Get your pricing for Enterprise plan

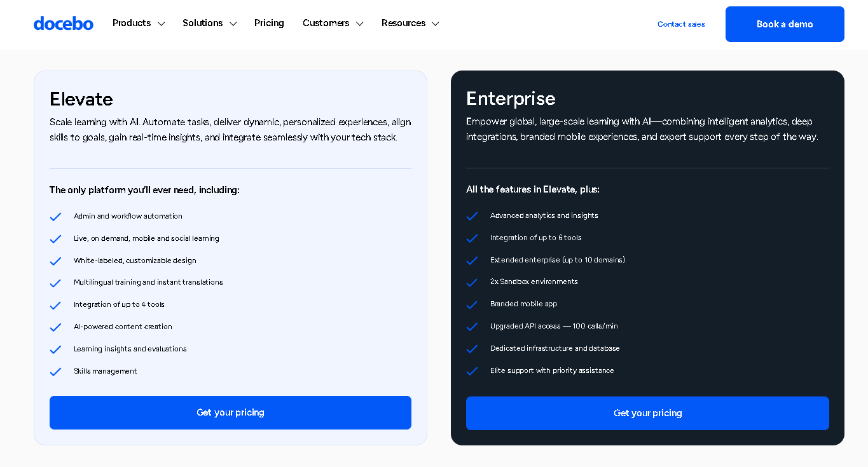point(647,413)
